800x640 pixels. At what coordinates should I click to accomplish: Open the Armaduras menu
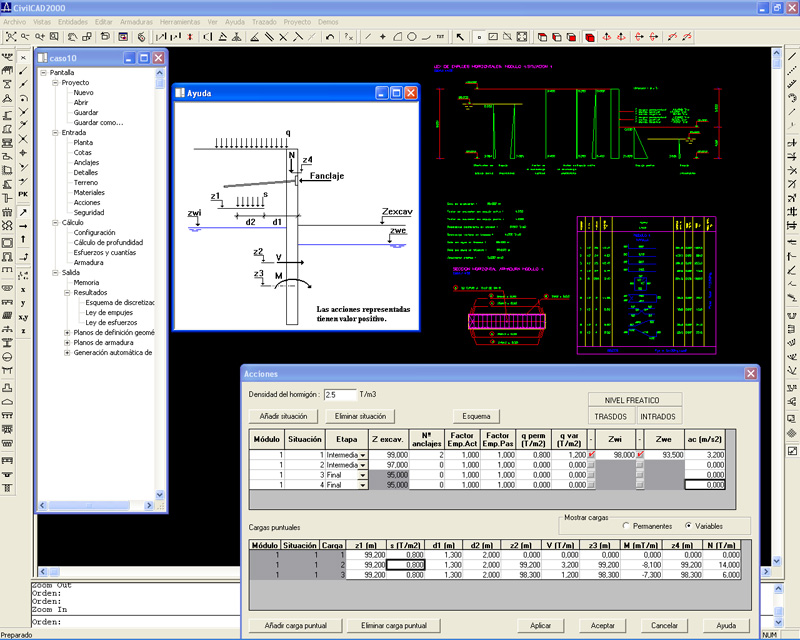coord(136,20)
